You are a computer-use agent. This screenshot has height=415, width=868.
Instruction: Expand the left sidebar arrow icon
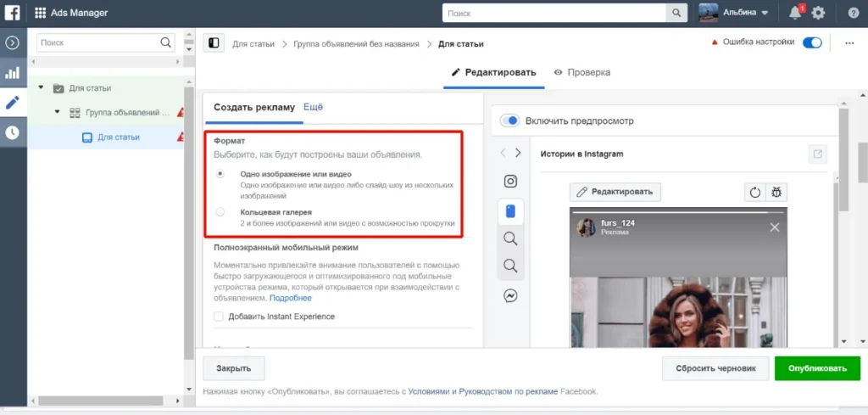(x=13, y=42)
